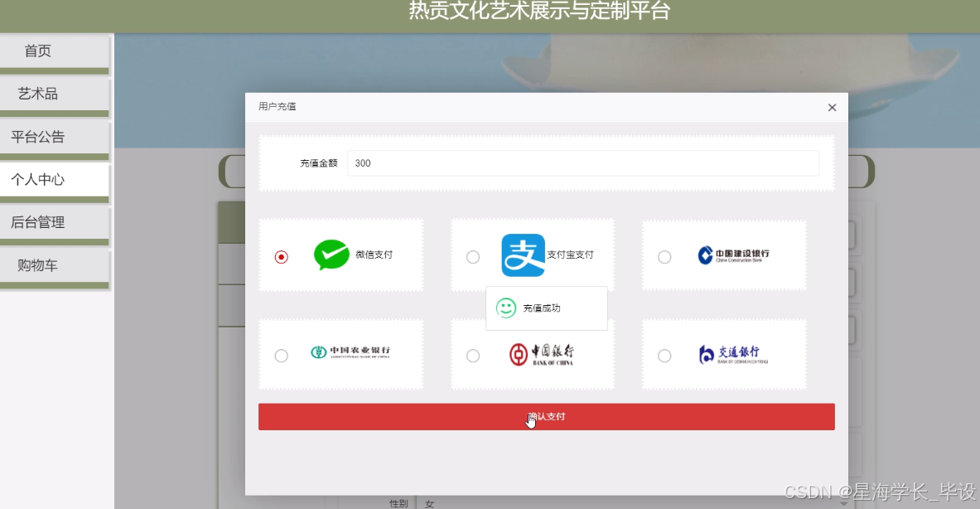Screen dimensions: 980x509
Task: Select the 支付宝支付 radio button
Action: coord(473,257)
